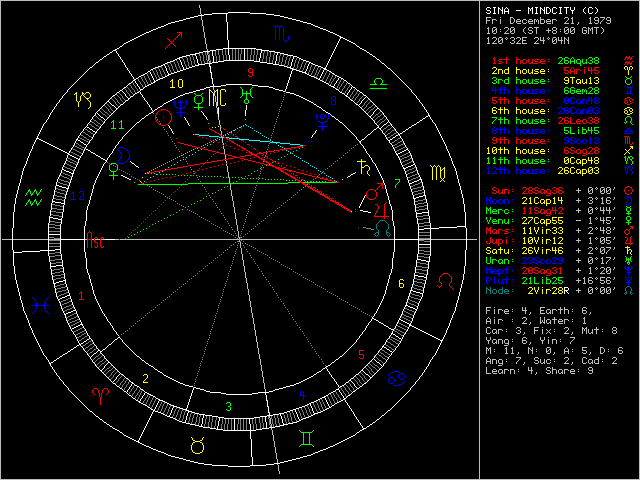Image resolution: width=640 pixels, height=480 pixels.
Task: Select the Fire and Earth element summary line
Action: point(528,311)
